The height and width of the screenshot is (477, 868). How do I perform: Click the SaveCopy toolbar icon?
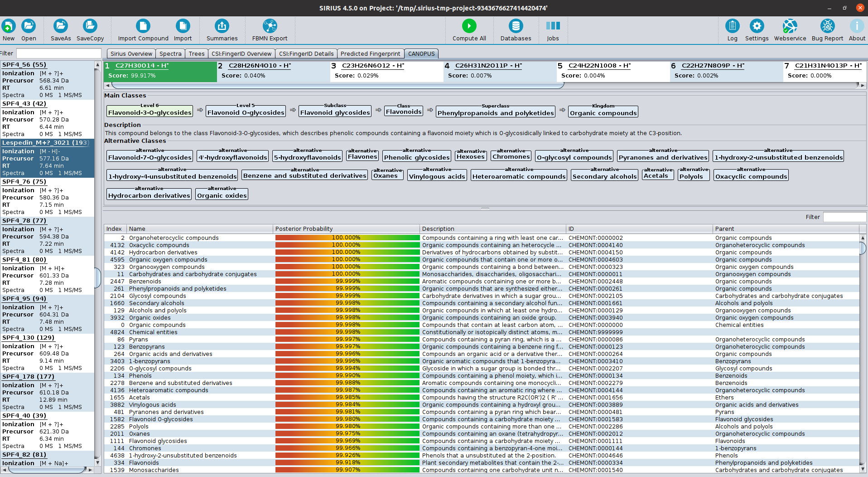(90, 26)
